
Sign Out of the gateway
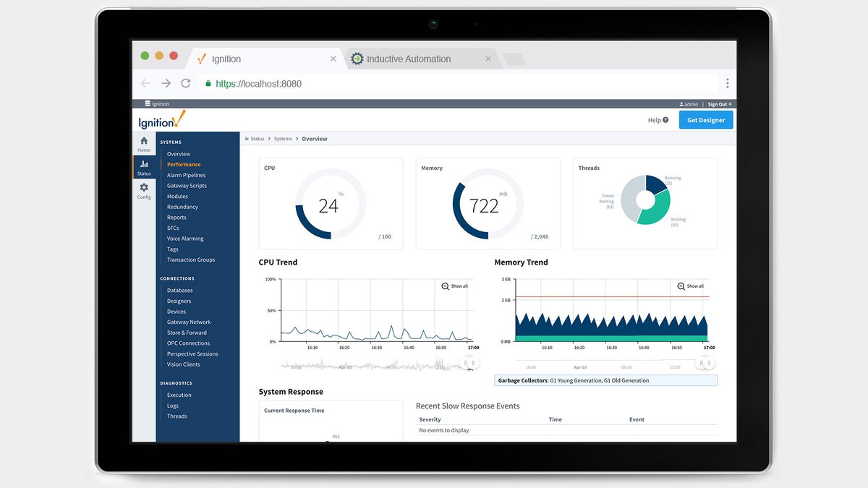[720, 104]
